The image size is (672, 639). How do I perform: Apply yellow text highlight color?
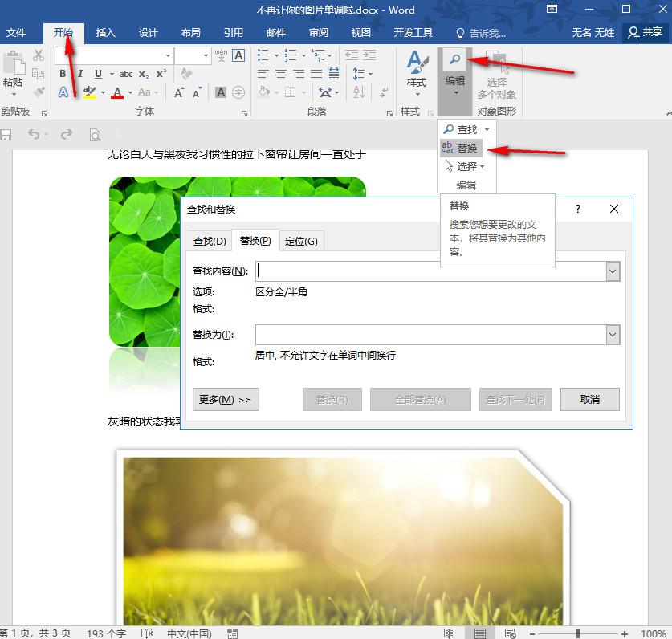tap(90, 92)
